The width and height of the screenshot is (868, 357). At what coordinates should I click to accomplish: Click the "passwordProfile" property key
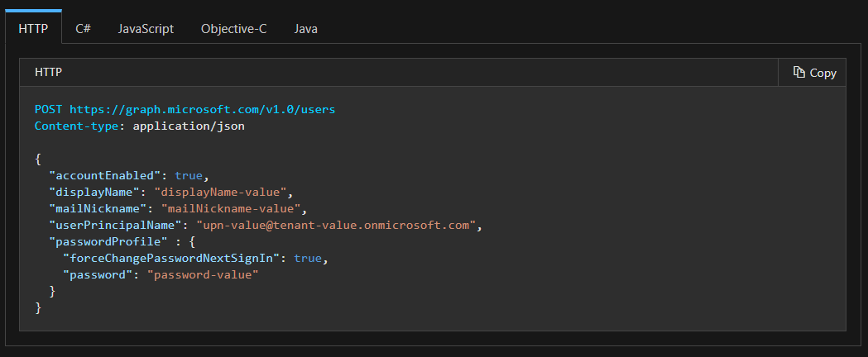108,242
